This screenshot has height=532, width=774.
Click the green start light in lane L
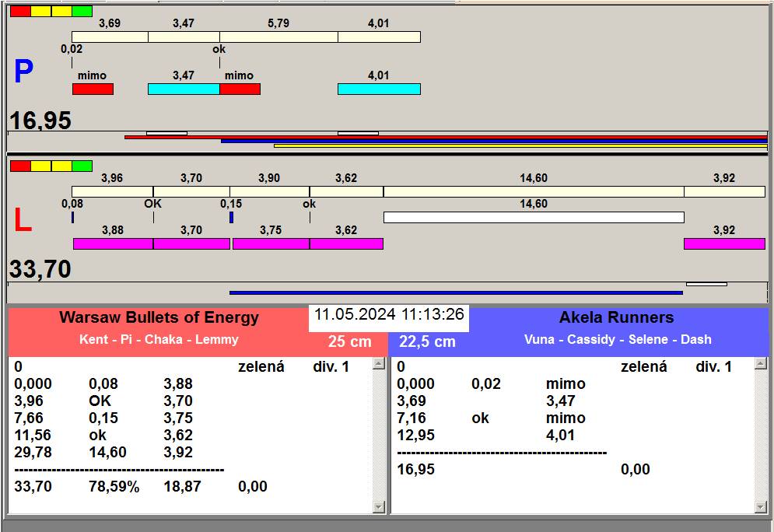pos(82,166)
